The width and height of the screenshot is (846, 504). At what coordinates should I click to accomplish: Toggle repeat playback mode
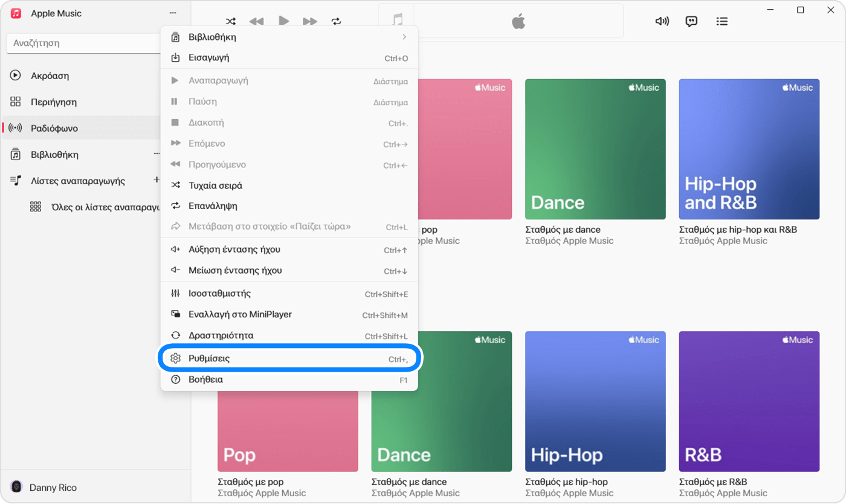[337, 21]
